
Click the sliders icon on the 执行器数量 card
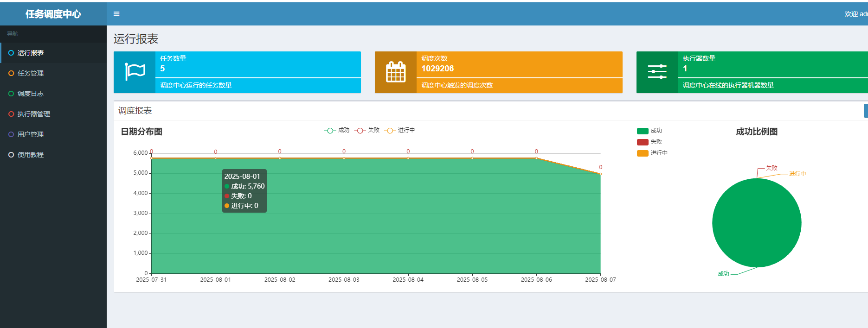(x=657, y=72)
